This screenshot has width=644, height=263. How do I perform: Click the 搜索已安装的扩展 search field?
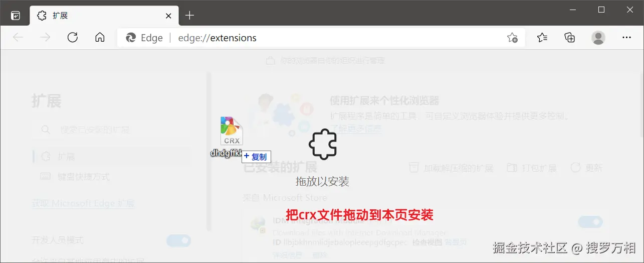tap(111, 129)
